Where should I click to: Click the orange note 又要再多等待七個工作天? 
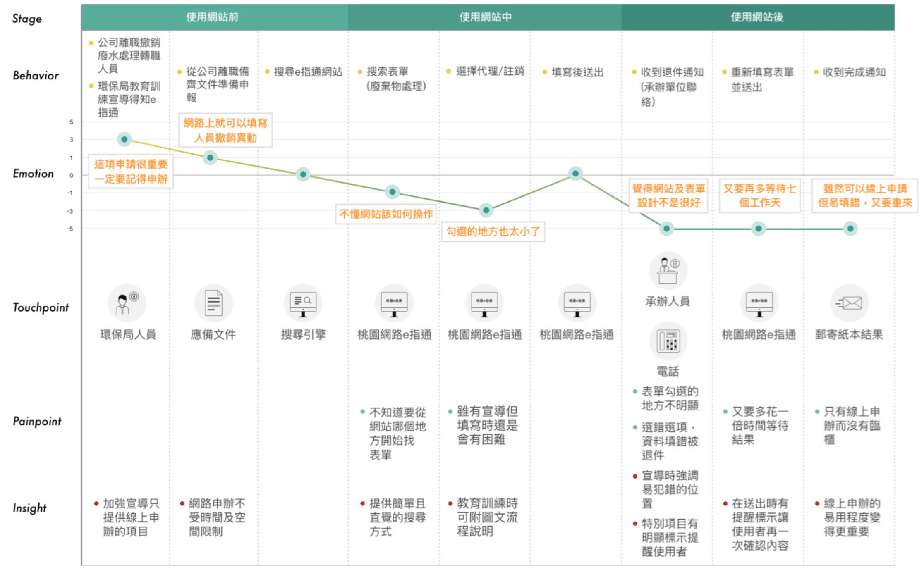[x=759, y=195]
